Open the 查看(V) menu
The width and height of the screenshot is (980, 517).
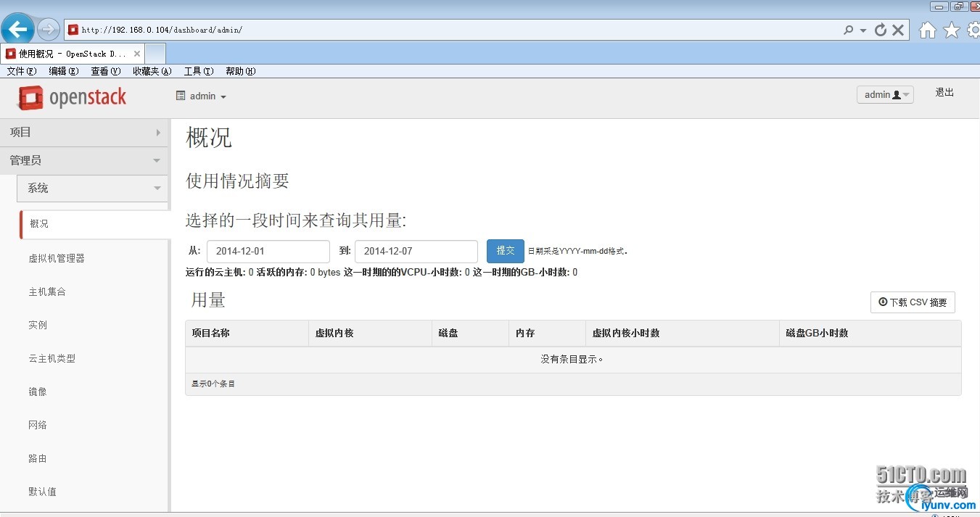[x=105, y=71]
